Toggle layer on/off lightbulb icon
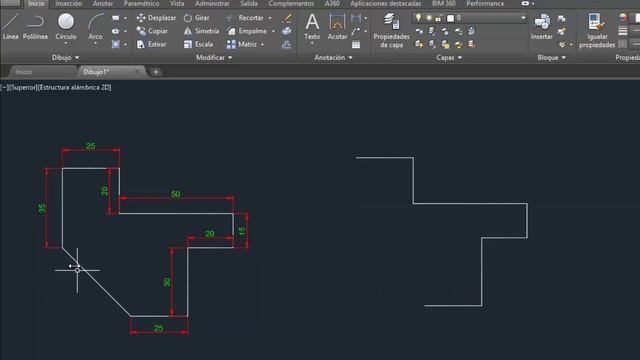640x360 pixels. pyautogui.click(x=418, y=18)
